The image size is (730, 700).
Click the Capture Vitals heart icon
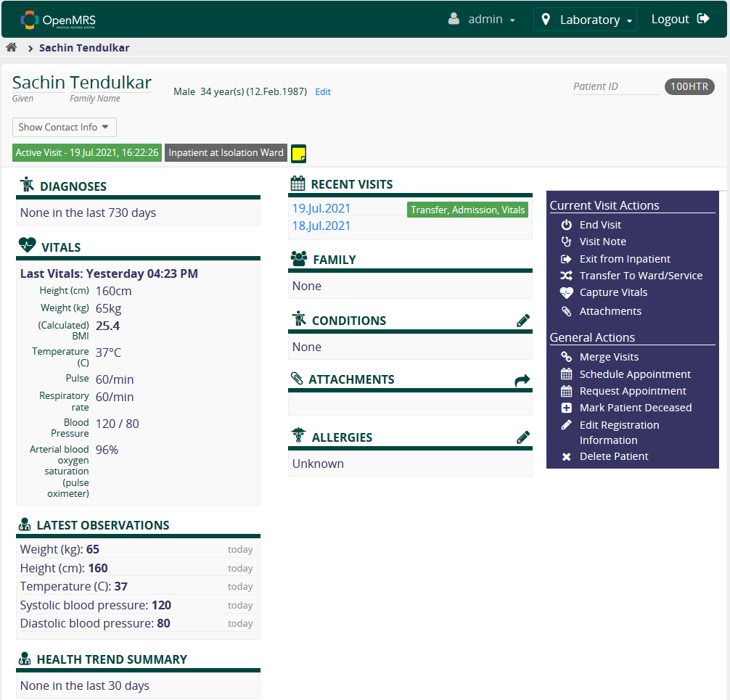click(567, 293)
